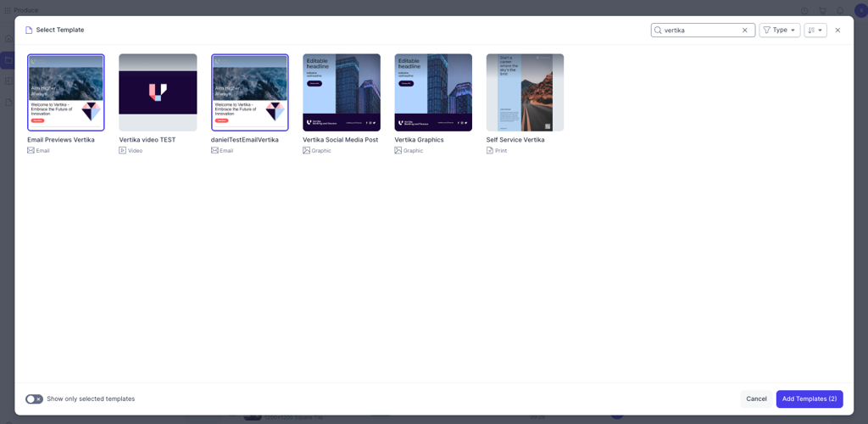The height and width of the screenshot is (424, 868).
Task: Click the Select Template heading text
Action: pyautogui.click(x=60, y=30)
